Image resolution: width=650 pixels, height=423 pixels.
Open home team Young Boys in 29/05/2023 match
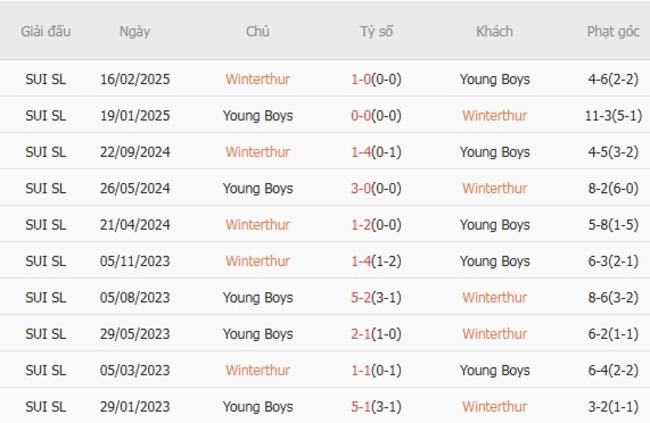point(258,334)
